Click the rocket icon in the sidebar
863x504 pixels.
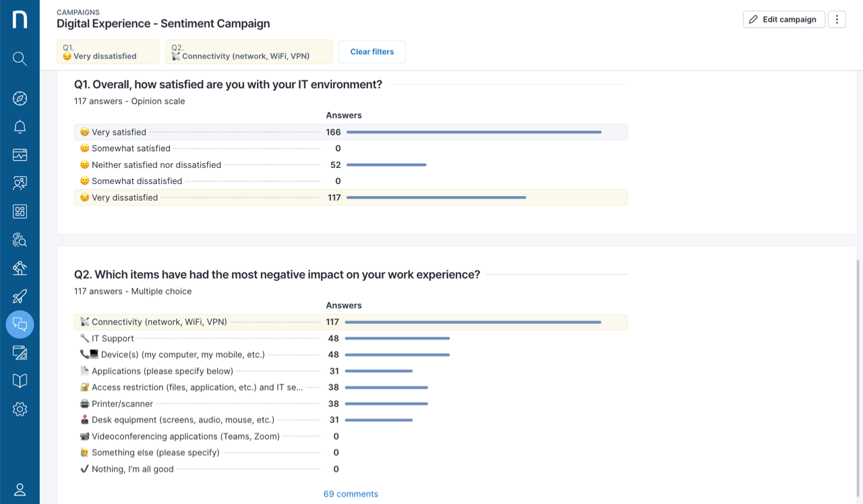tap(20, 296)
